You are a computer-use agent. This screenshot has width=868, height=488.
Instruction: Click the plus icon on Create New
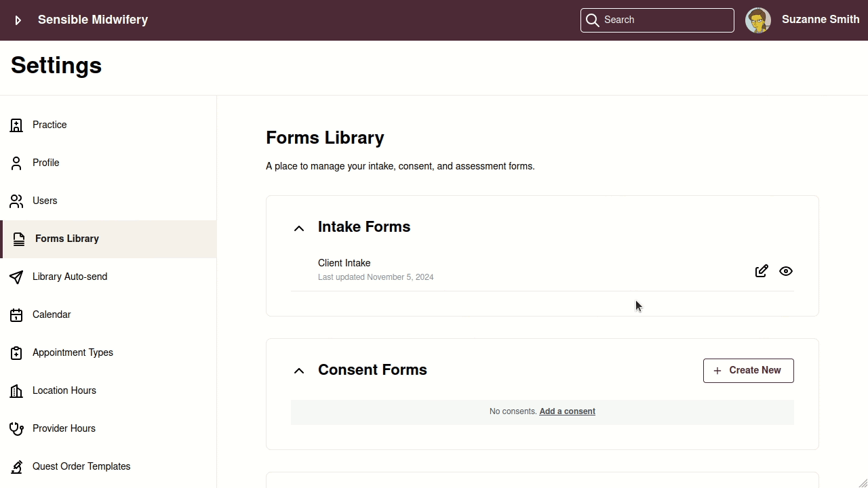click(717, 371)
